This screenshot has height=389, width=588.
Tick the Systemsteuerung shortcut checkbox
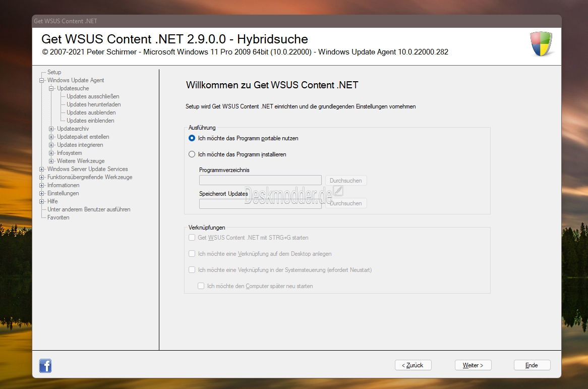(192, 270)
